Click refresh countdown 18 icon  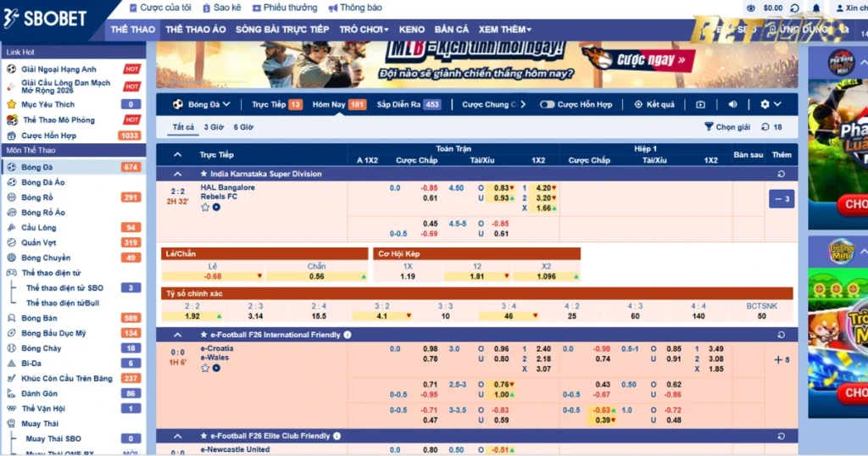click(x=765, y=127)
